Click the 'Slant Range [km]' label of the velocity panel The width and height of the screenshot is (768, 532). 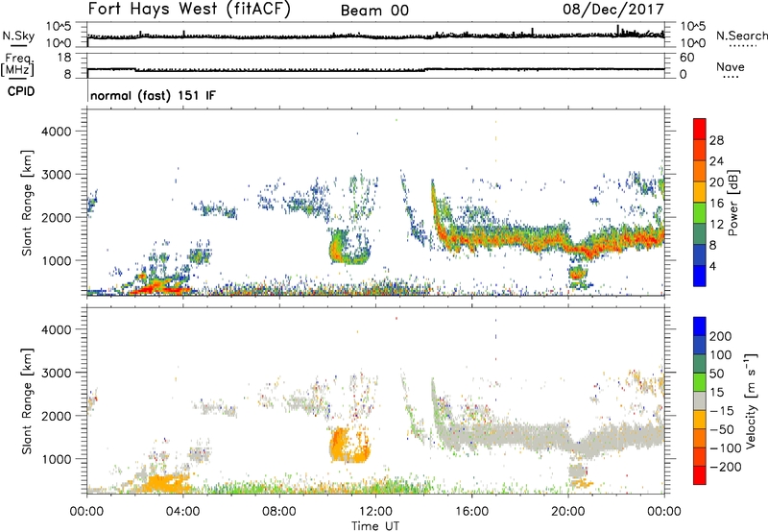click(x=27, y=400)
